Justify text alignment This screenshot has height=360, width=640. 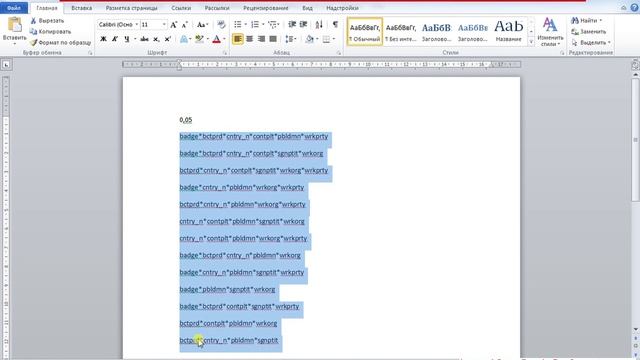[273, 39]
